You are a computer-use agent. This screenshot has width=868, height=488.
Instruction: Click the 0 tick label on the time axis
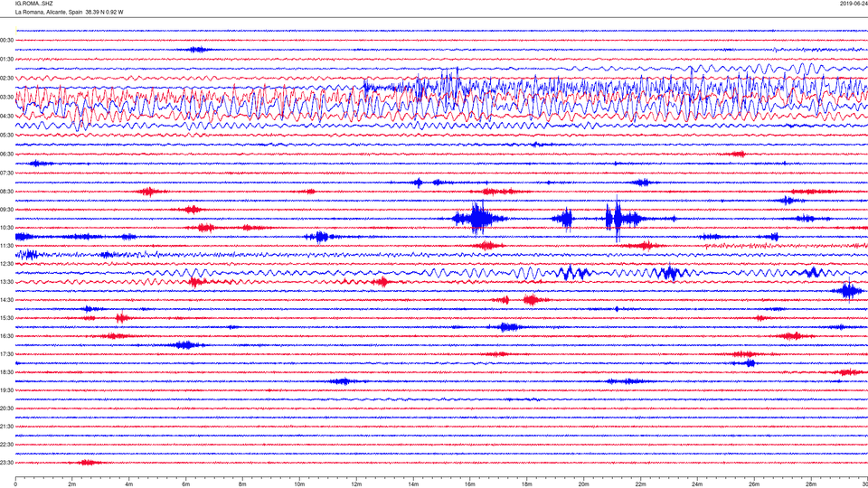point(15,484)
